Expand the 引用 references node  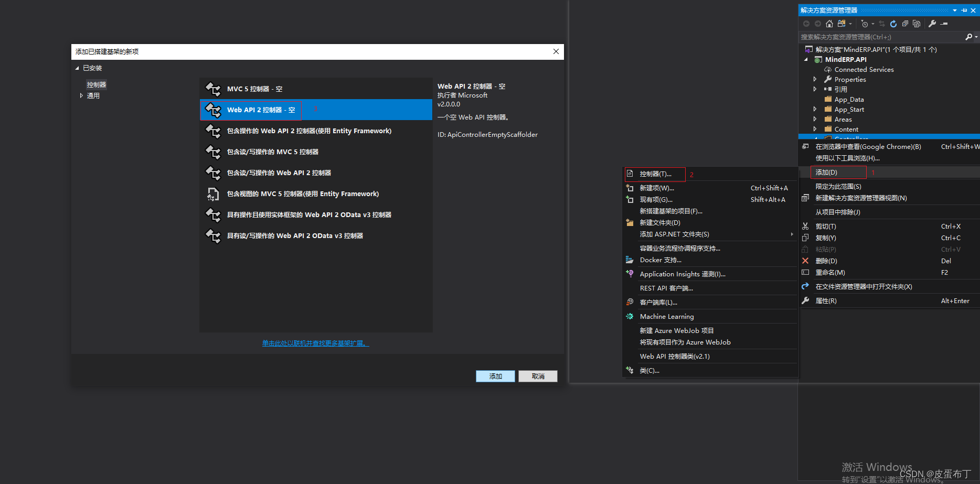[x=815, y=89]
